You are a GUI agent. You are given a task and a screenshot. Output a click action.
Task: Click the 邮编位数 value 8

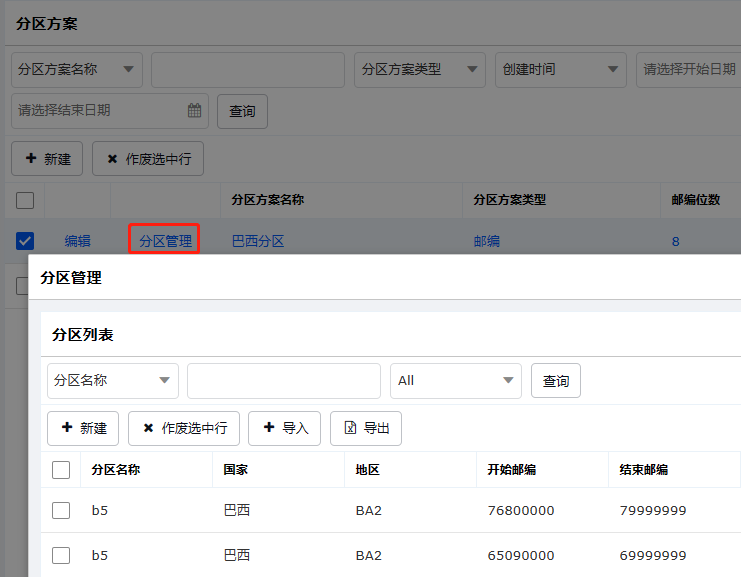click(676, 241)
